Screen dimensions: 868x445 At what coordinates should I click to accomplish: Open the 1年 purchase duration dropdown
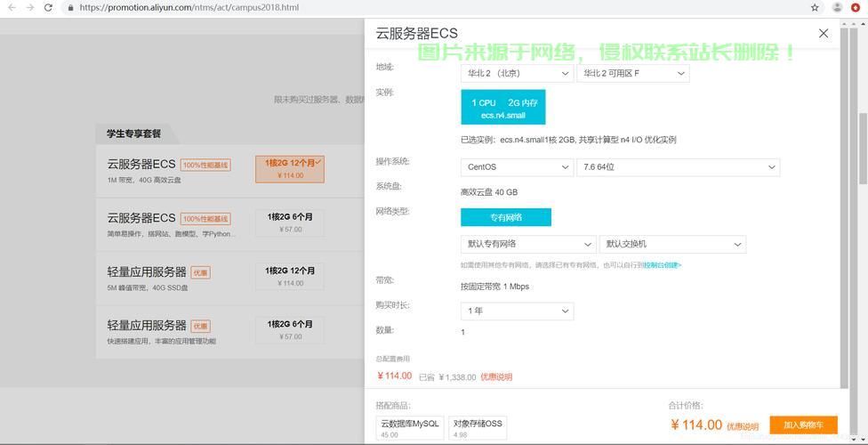point(517,311)
